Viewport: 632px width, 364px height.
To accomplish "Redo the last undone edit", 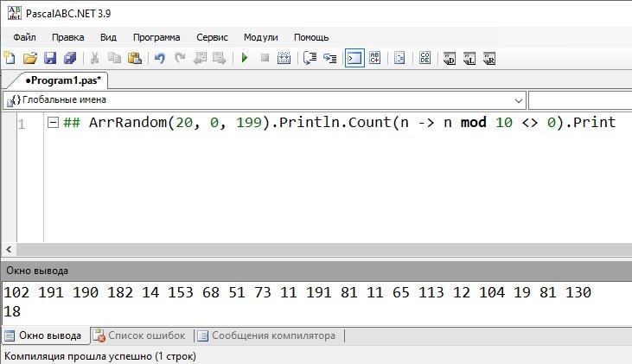I will pos(180,58).
